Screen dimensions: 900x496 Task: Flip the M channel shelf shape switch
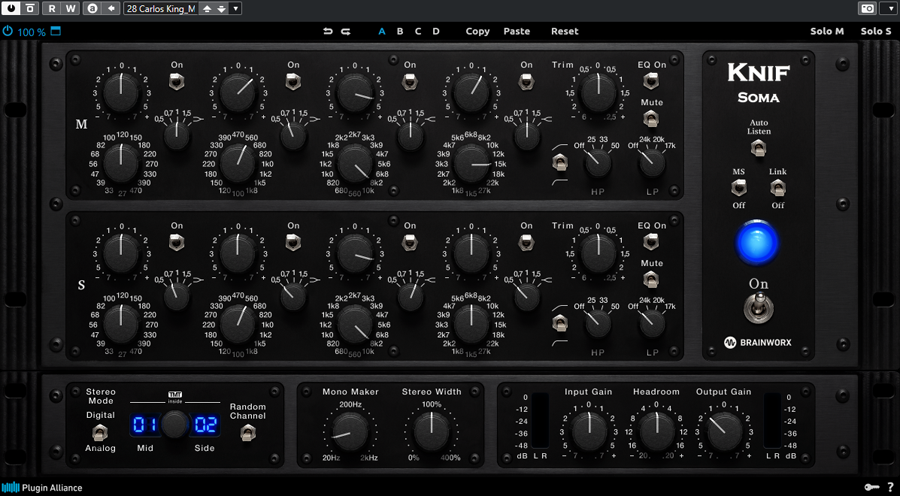coord(559,163)
